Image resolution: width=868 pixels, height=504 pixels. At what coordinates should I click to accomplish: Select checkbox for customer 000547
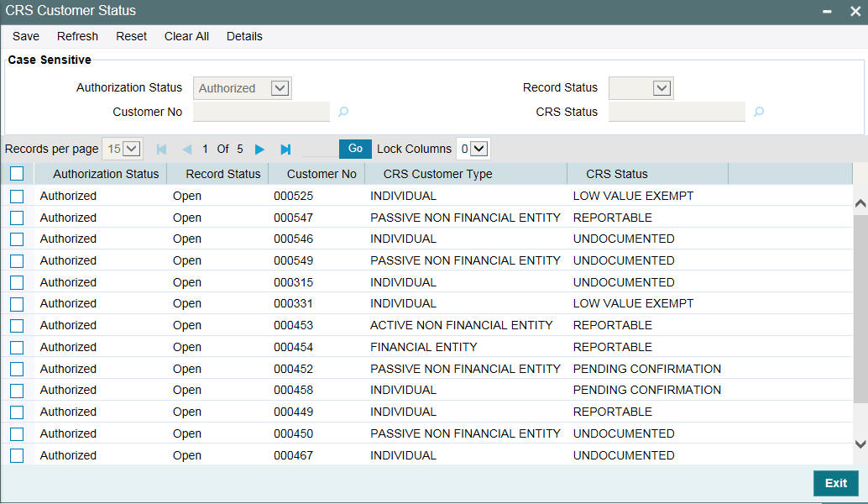(x=17, y=218)
